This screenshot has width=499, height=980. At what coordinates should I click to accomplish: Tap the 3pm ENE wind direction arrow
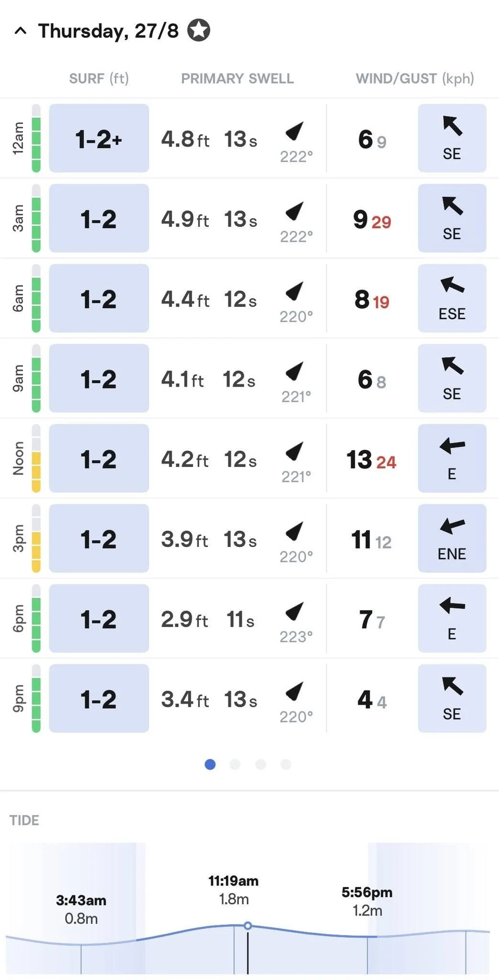tap(452, 526)
